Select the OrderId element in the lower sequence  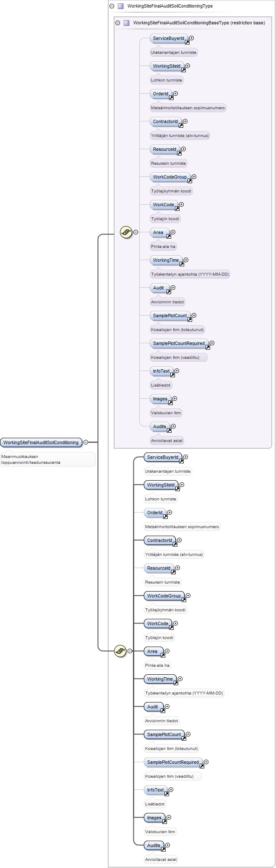(x=155, y=513)
